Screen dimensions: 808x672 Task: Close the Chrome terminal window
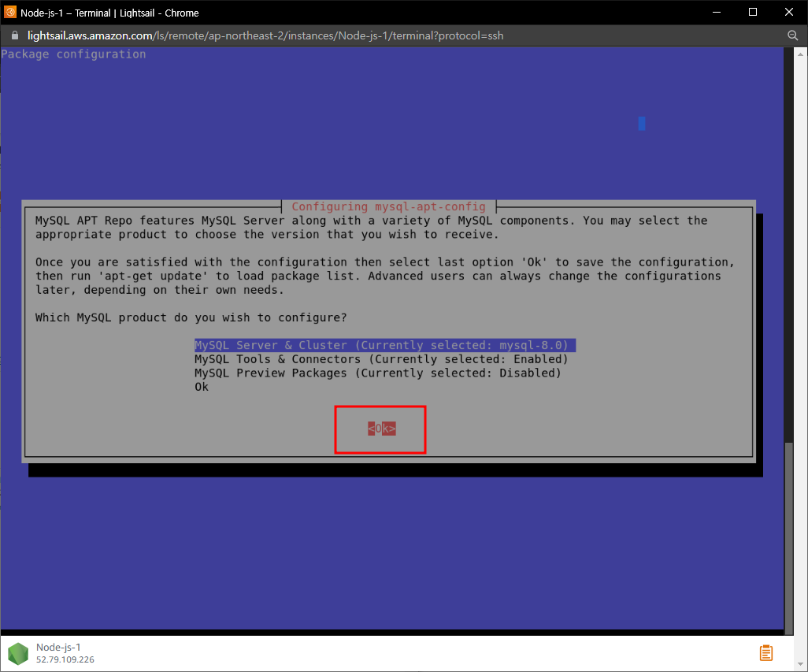pos(789,12)
